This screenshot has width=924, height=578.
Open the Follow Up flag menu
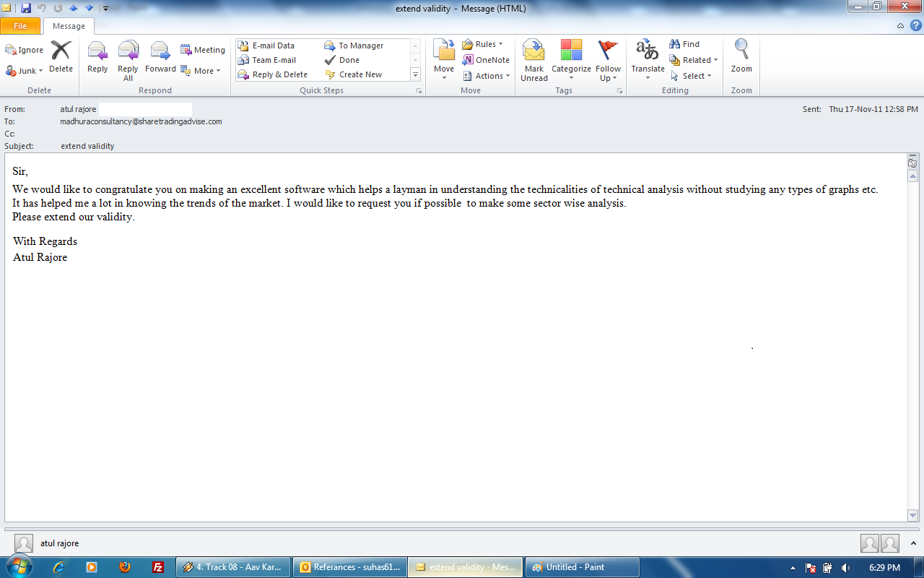click(609, 61)
